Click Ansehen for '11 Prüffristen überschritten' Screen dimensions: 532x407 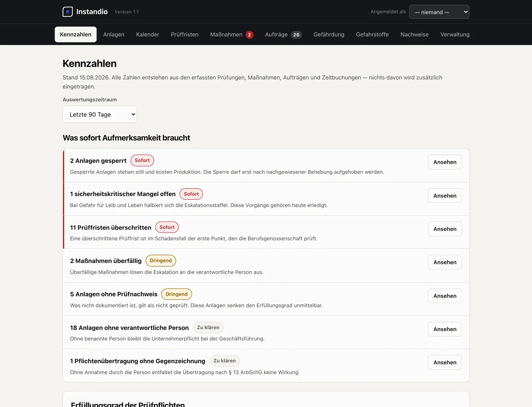tap(445, 229)
